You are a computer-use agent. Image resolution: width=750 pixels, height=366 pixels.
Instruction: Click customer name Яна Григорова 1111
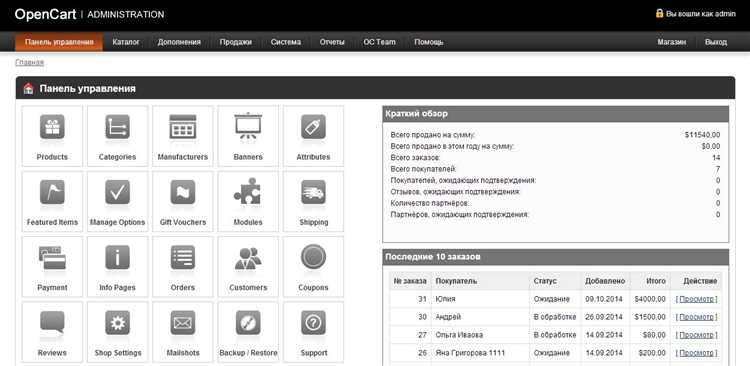coord(470,353)
